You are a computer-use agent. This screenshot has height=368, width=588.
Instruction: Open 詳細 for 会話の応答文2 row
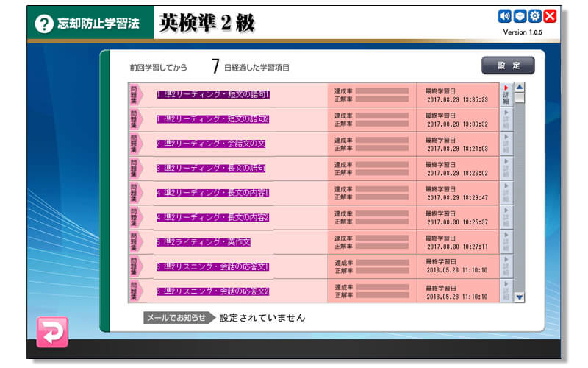click(506, 291)
